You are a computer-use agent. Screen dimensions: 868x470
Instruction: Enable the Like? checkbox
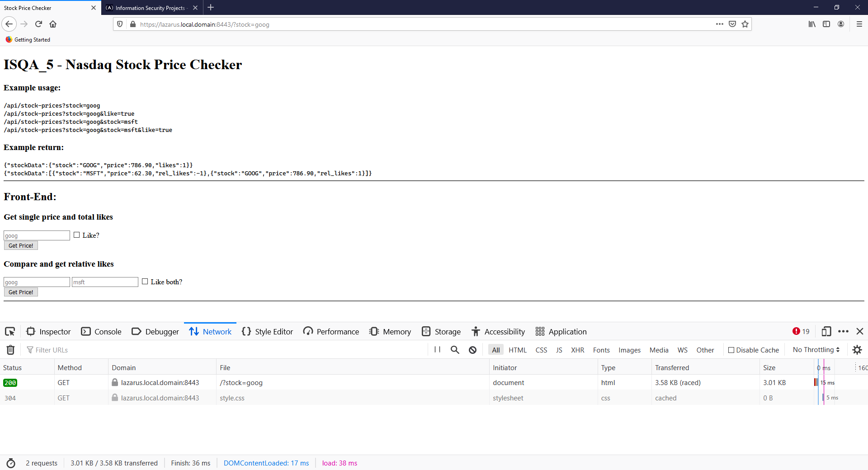click(77, 235)
